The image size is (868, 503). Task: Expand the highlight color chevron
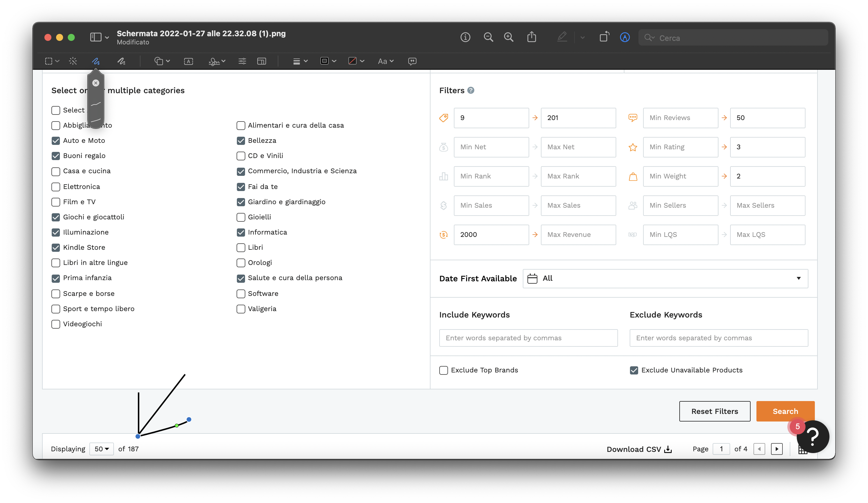582,38
